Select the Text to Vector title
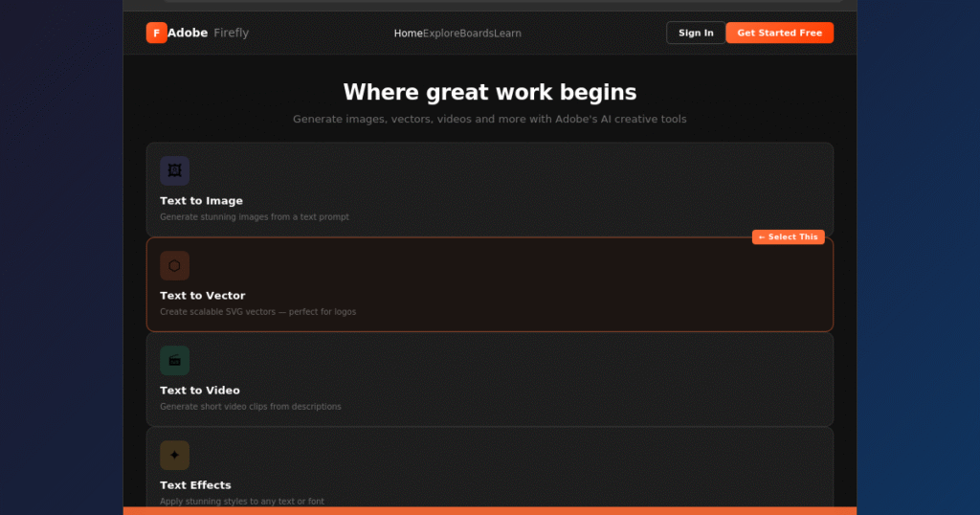This screenshot has width=980, height=515. [203, 296]
